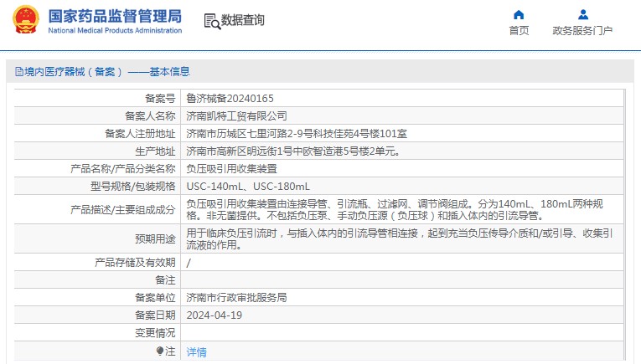Viewport: 641px width, 364px height.
Task: Click the filing authority 济南市行政审批服务局
Action: coord(236,297)
